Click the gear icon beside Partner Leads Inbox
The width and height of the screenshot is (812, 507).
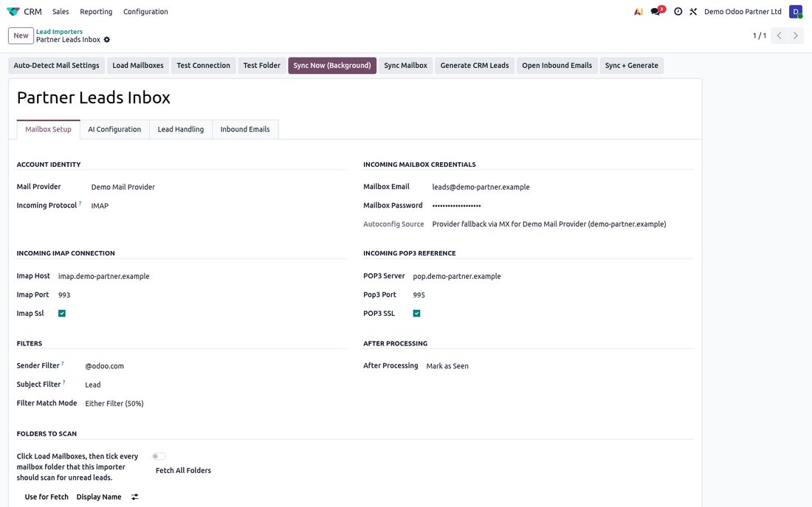coord(107,40)
